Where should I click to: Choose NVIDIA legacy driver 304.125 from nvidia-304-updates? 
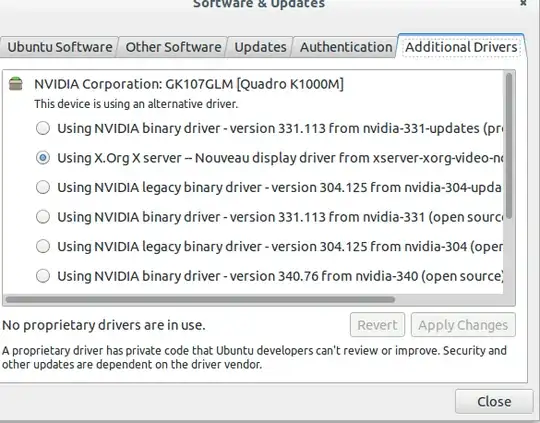(x=43, y=187)
